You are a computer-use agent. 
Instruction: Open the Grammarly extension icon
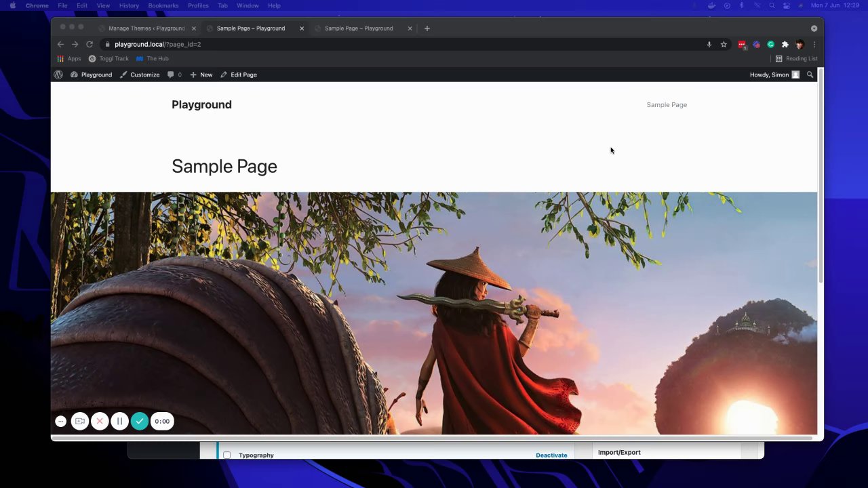(x=770, y=44)
